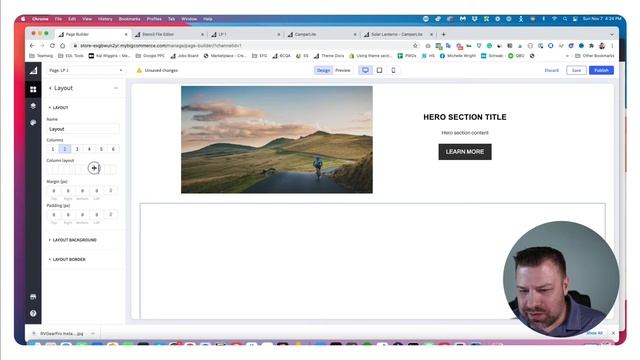This screenshot has height=360, width=640.
Task: Toggle the padding link-values icon
Action: pyautogui.click(x=110, y=214)
